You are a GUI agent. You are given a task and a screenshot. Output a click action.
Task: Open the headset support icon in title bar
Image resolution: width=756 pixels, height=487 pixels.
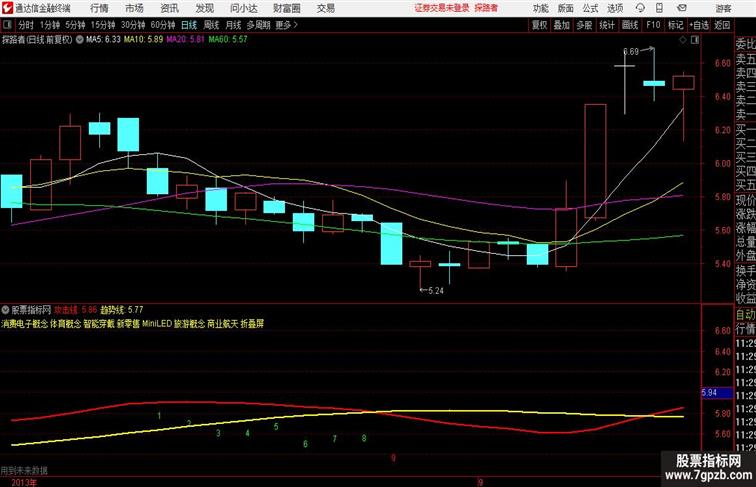tap(640, 8)
